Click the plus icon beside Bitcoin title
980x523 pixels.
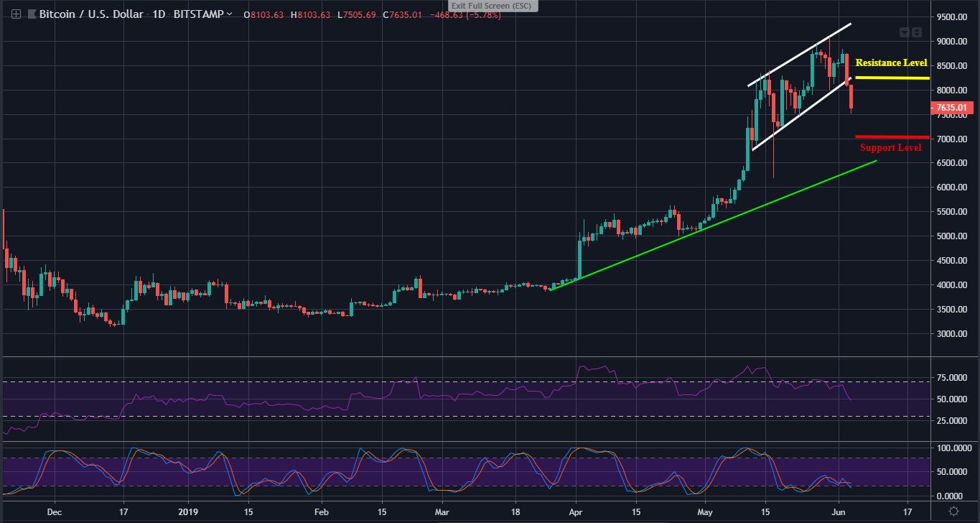(x=16, y=14)
